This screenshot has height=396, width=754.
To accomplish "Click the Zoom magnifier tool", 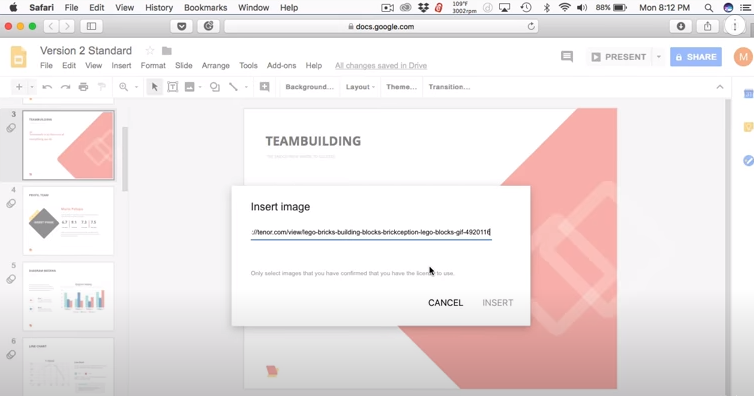I will (x=124, y=87).
